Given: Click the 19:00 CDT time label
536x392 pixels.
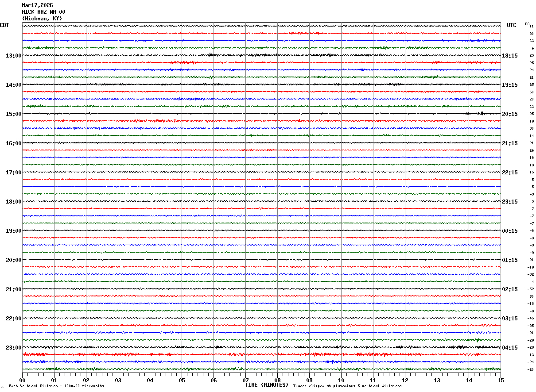Looking at the screenshot, I should tap(13, 231).
